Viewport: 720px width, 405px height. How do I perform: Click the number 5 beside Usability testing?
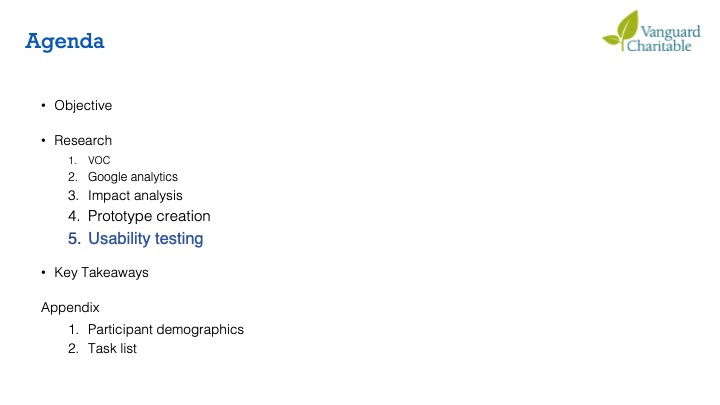coord(73,239)
